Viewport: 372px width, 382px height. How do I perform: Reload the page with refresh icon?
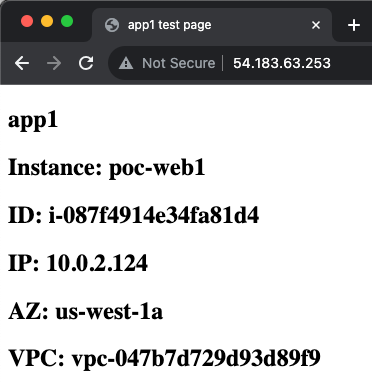[86, 63]
